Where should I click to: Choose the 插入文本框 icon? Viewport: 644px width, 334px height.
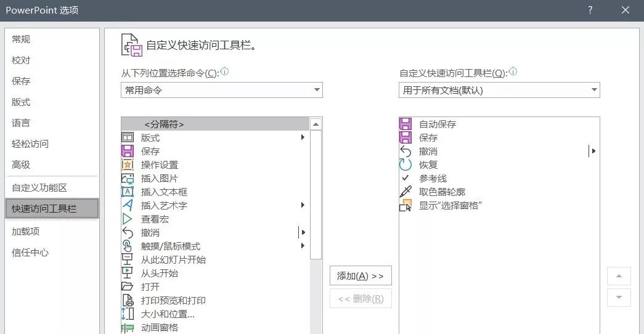(x=128, y=192)
